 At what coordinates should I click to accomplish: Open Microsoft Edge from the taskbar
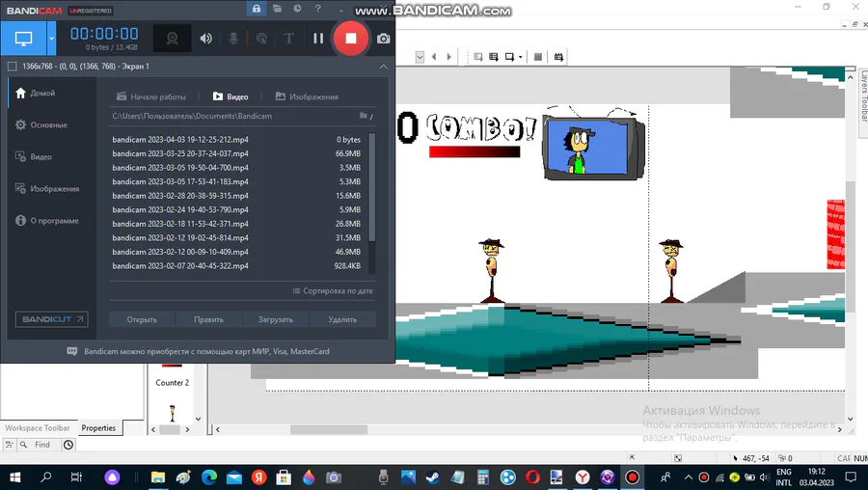pos(209,477)
